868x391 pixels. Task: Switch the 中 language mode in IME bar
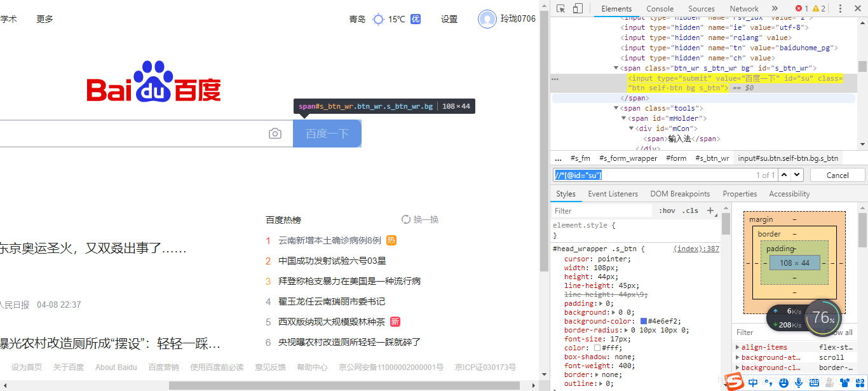[753, 383]
